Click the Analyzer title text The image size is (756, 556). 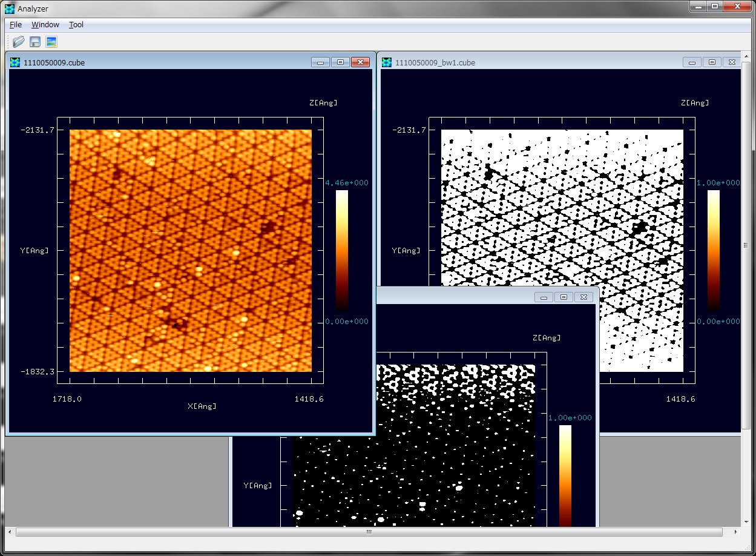(x=33, y=9)
